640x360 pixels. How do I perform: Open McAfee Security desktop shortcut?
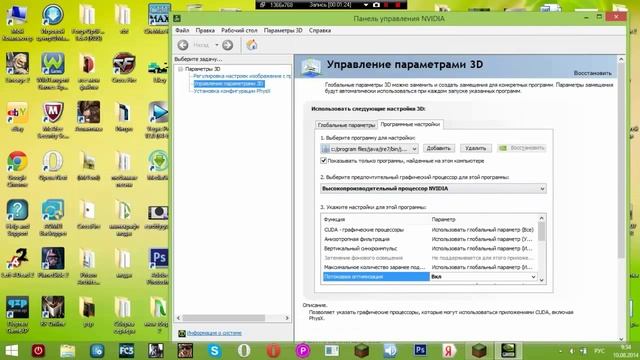(53, 120)
